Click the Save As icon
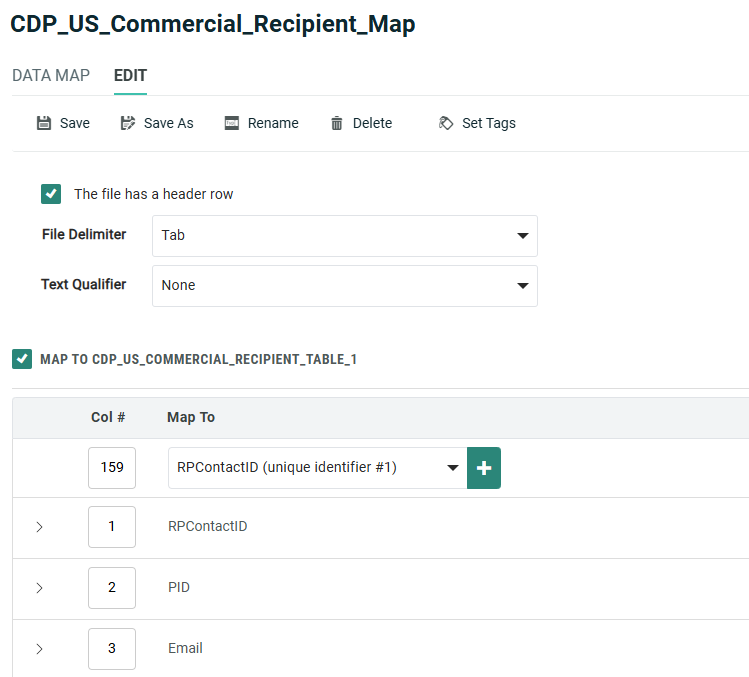Screen dimensions: 749x677 point(127,123)
